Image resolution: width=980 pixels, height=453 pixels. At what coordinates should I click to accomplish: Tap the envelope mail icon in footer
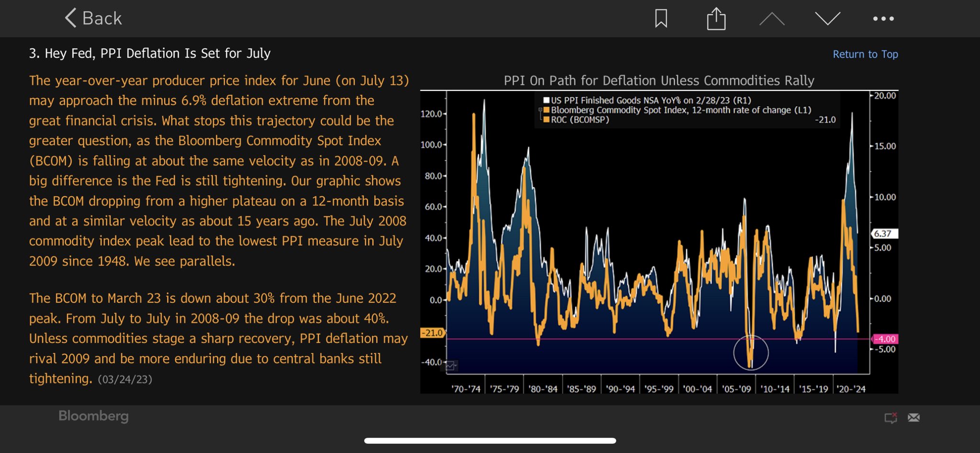[914, 418]
